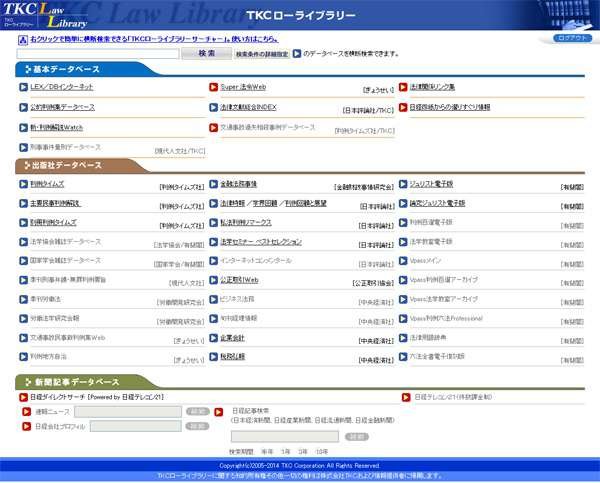Select the 半年 search period
The width and height of the screenshot is (600, 483).
267,452
